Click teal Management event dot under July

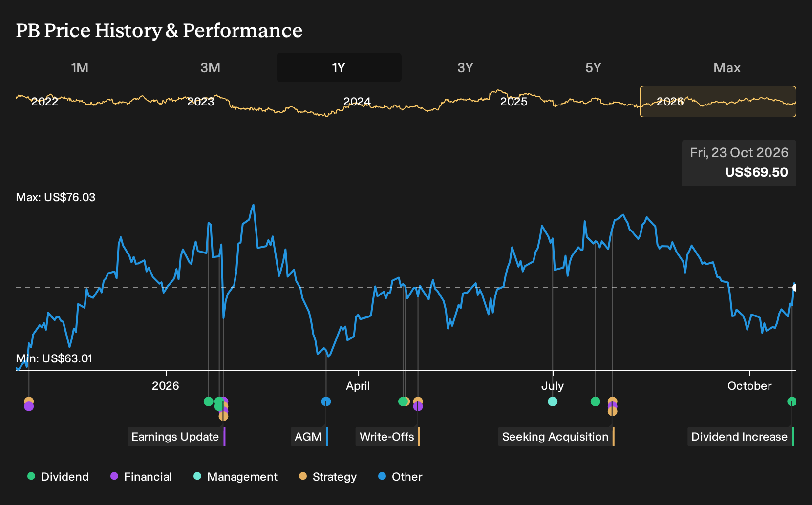[553, 401]
